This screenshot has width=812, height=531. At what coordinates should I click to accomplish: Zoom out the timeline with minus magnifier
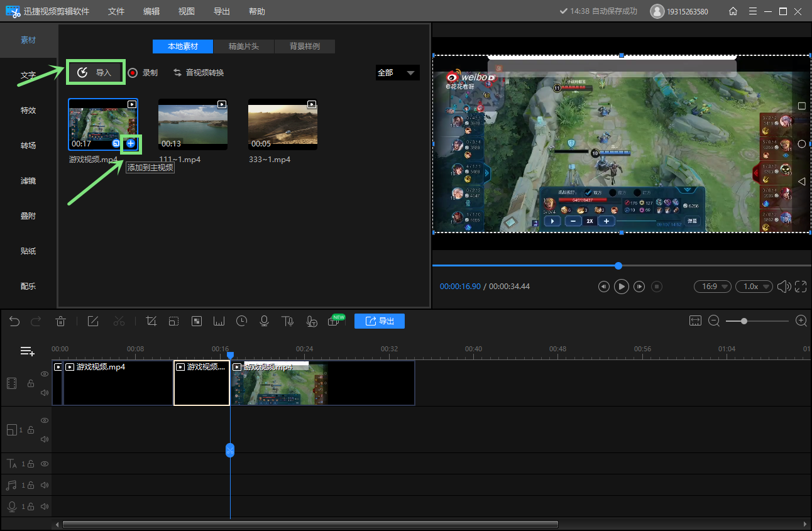point(714,321)
